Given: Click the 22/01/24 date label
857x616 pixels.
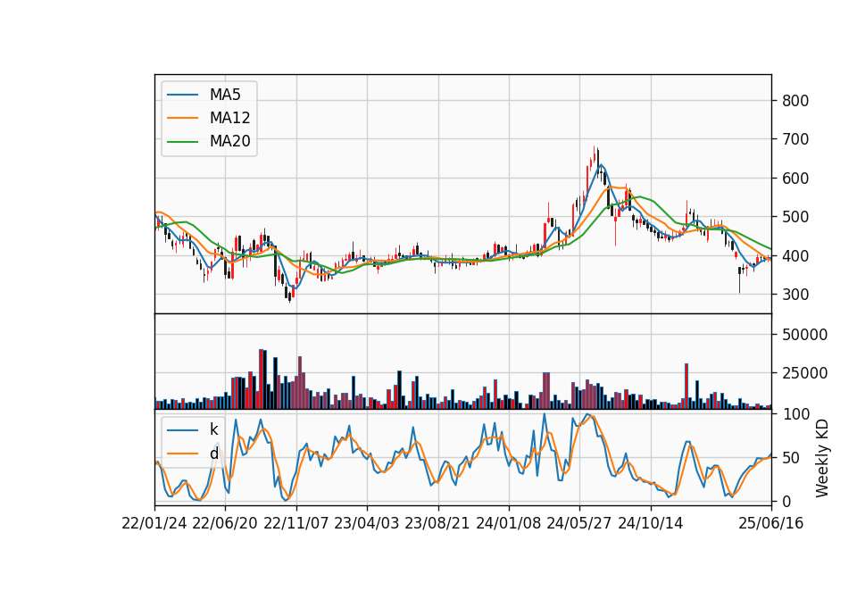Looking at the screenshot, I should click(x=154, y=524).
